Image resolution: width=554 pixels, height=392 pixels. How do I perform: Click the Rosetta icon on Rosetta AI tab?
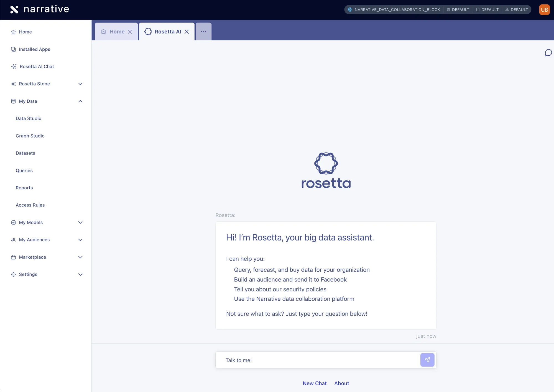148,32
